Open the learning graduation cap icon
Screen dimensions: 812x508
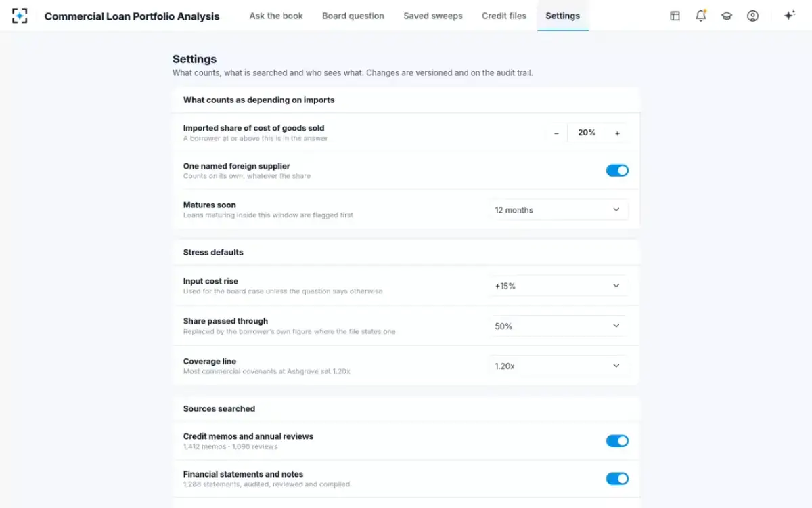tap(727, 16)
